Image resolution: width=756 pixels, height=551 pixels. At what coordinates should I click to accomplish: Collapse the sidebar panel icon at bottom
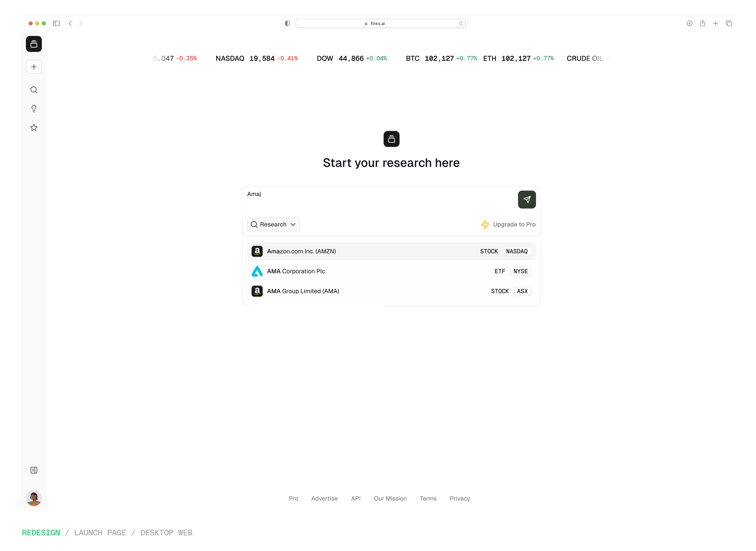click(34, 470)
